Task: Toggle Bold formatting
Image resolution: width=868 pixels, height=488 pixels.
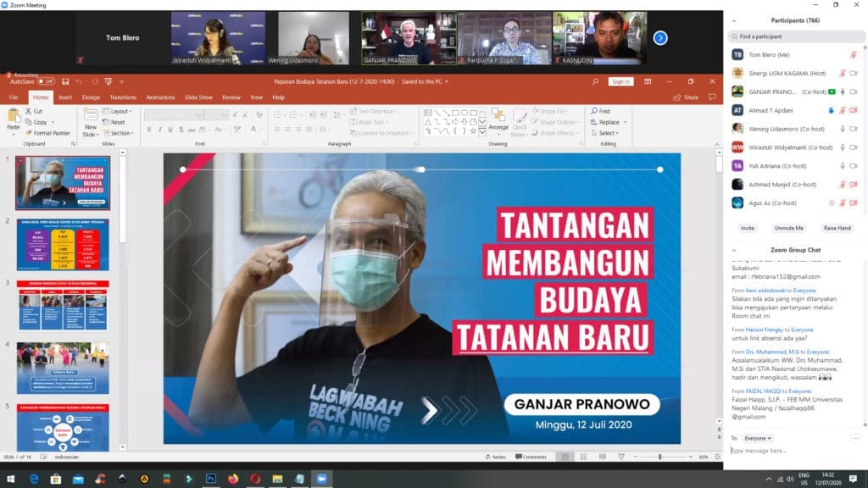Action: tap(149, 130)
